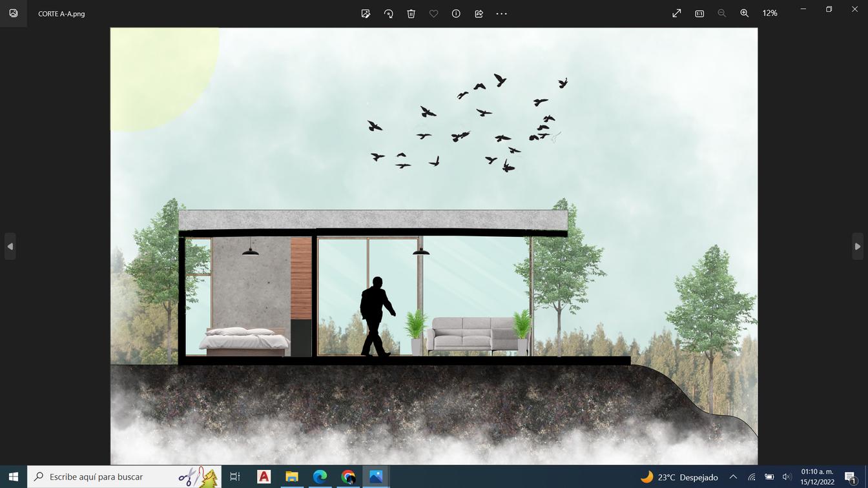Open Task View on taskbar
Viewport: 868px width, 488px height.
(x=235, y=476)
